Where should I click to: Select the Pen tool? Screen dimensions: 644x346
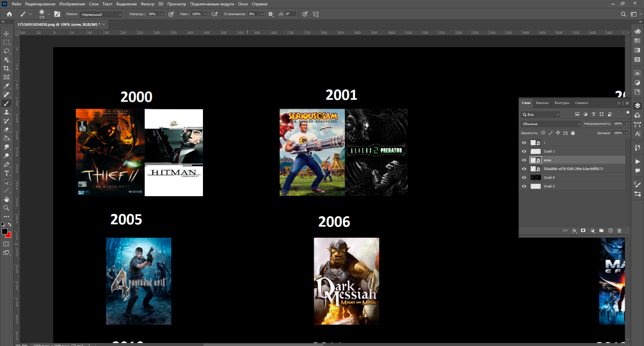coord(6,164)
